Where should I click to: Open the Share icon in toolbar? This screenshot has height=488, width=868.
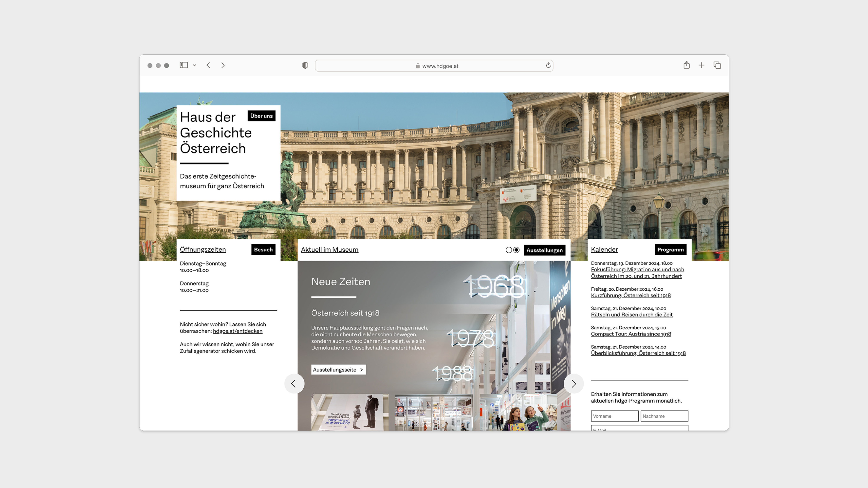[686, 65]
